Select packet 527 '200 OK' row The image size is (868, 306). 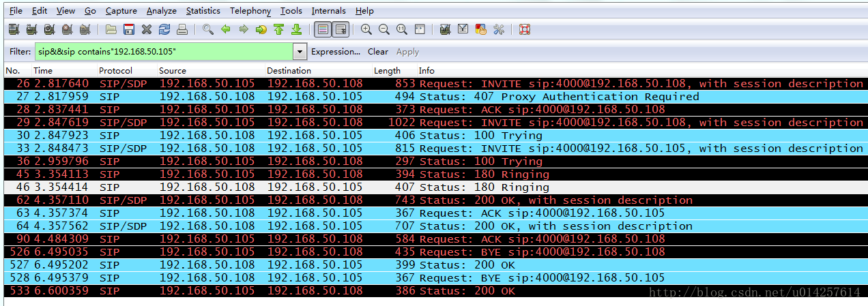(x=434, y=265)
